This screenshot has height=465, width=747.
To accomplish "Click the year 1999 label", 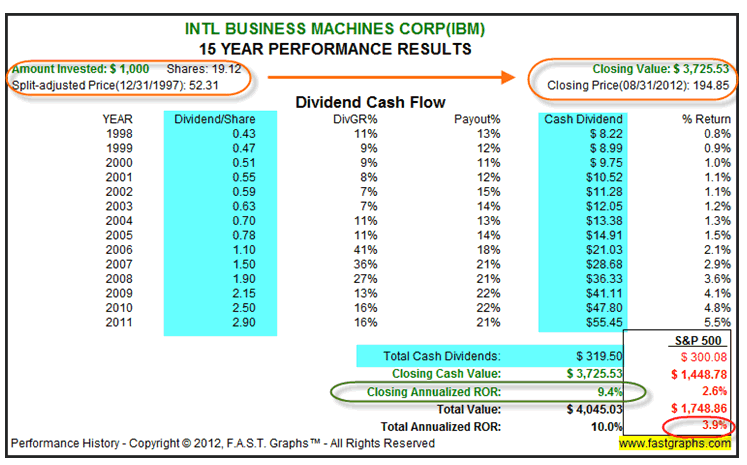I will (119, 148).
